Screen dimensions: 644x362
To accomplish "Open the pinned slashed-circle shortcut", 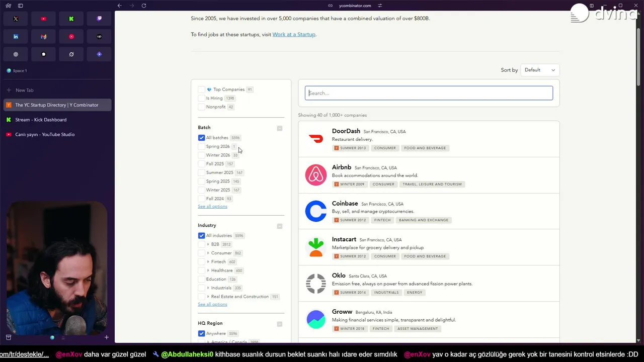I will pos(71,54).
